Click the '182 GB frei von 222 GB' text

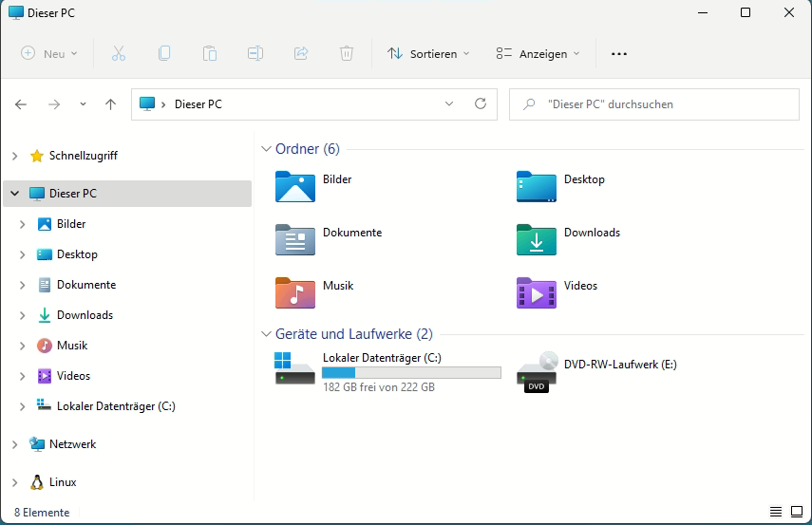coord(379,387)
